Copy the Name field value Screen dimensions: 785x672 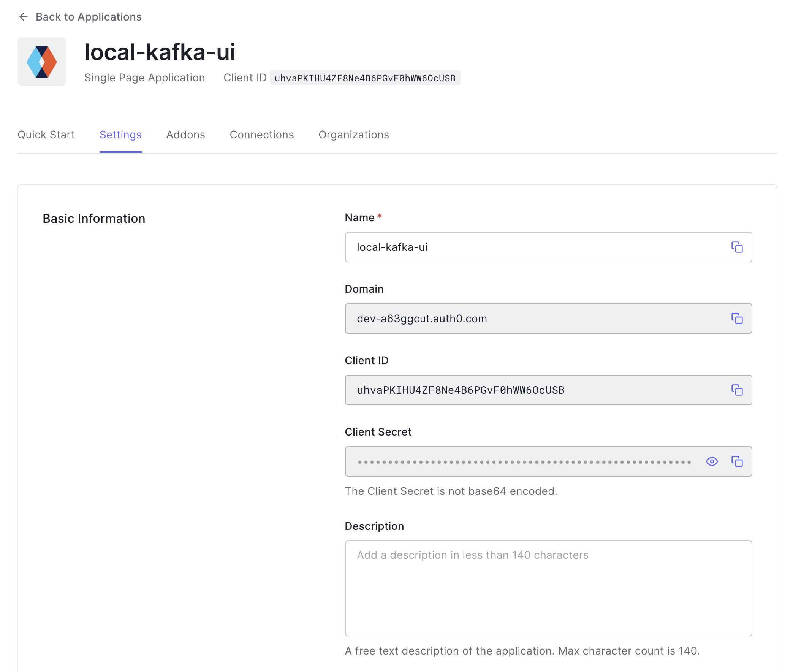click(737, 247)
